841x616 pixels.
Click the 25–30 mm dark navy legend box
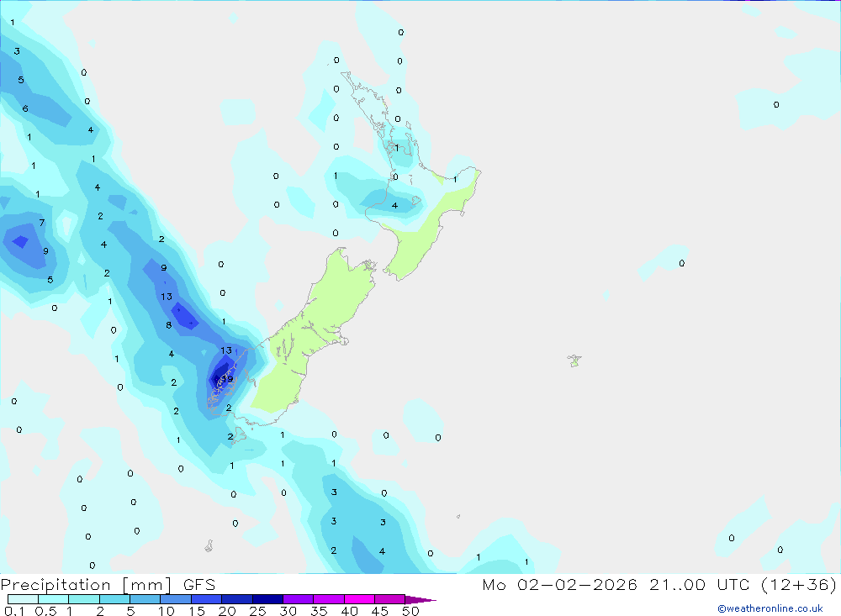tap(267, 599)
